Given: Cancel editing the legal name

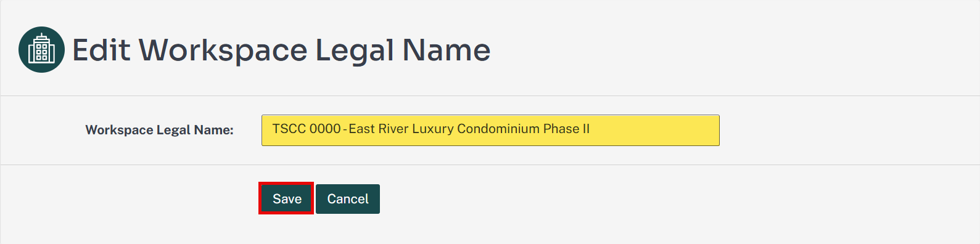Looking at the screenshot, I should [348, 199].
